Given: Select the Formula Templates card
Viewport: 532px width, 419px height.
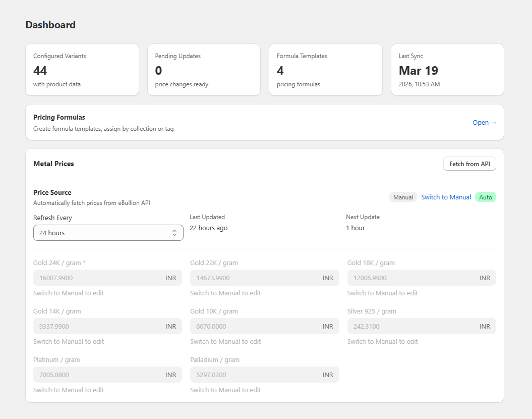Looking at the screenshot, I should (x=325, y=70).
